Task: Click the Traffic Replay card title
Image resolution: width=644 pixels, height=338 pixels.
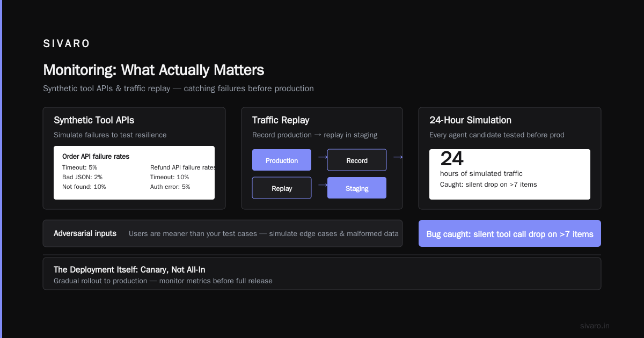Action: [281, 120]
